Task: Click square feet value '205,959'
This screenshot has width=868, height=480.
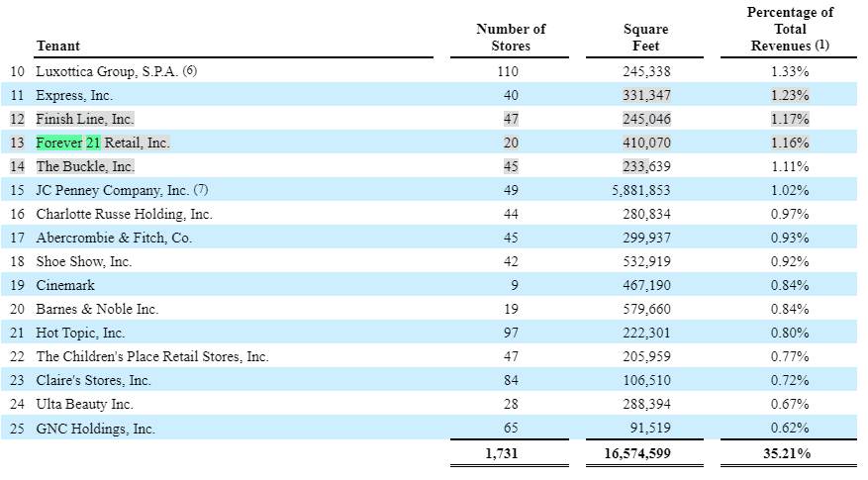Action: point(646,357)
